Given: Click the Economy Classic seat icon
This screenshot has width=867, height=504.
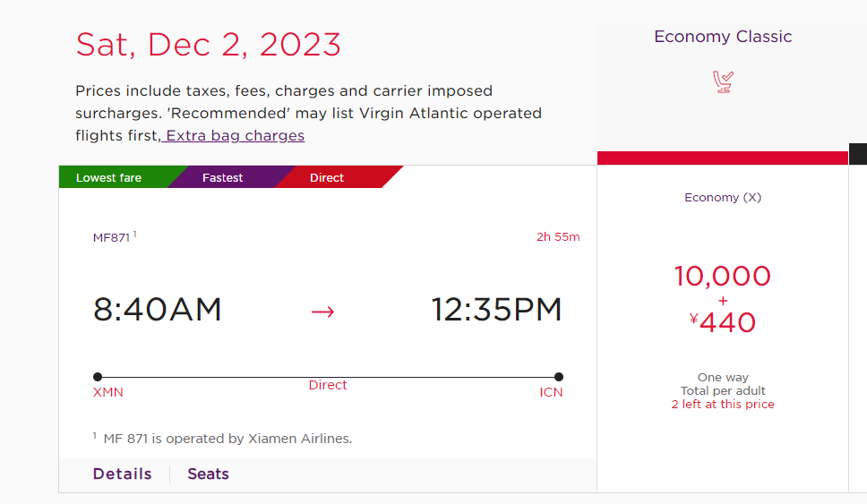Looking at the screenshot, I should 723,81.
